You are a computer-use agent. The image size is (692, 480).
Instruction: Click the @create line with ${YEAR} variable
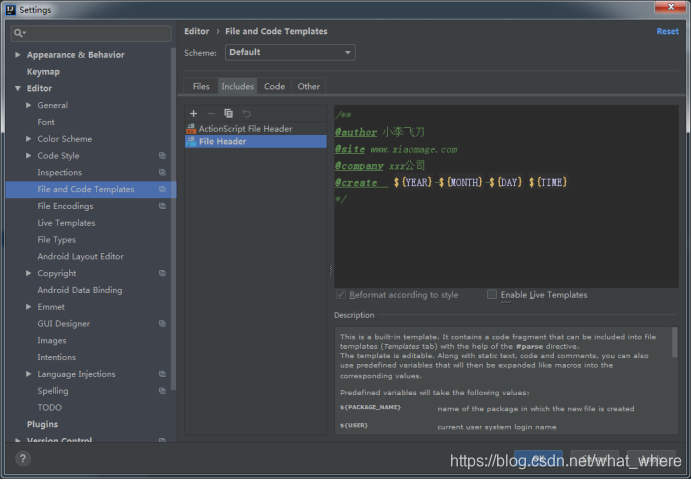451,182
